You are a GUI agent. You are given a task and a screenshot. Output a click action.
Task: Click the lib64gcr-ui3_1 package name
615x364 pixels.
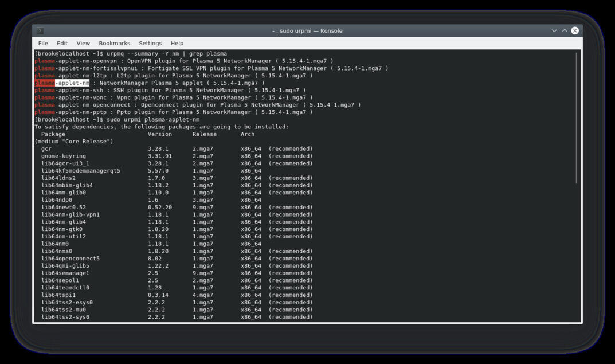click(65, 163)
